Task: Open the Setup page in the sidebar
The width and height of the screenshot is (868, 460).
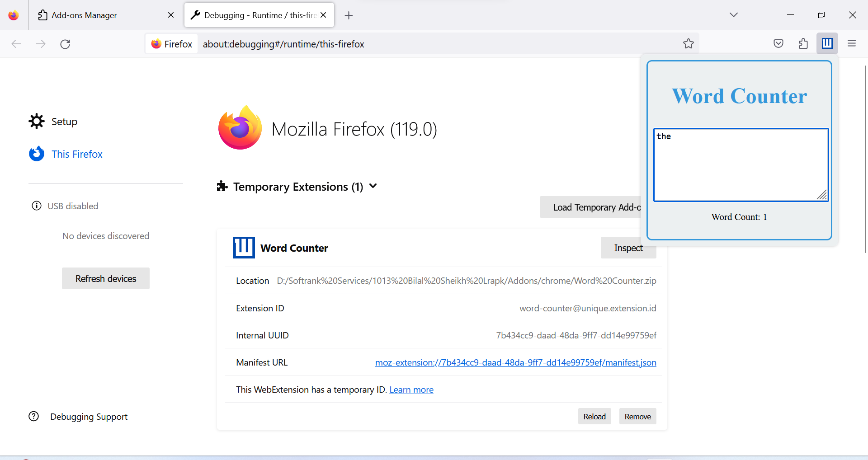Action: click(x=64, y=122)
